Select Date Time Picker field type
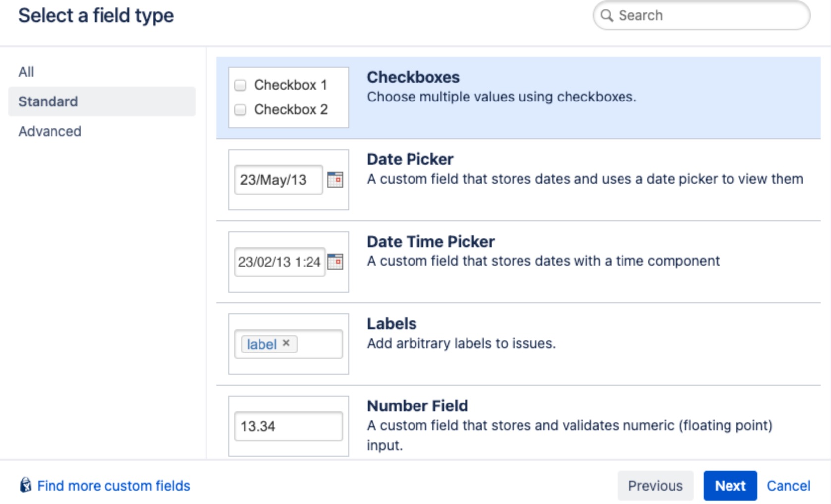831x504 pixels. coord(518,262)
